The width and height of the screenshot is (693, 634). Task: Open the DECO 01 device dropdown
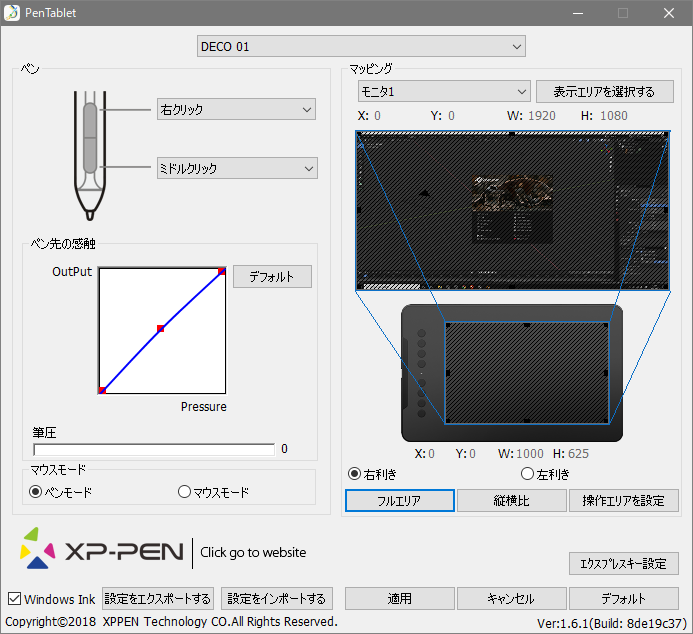(x=361, y=46)
